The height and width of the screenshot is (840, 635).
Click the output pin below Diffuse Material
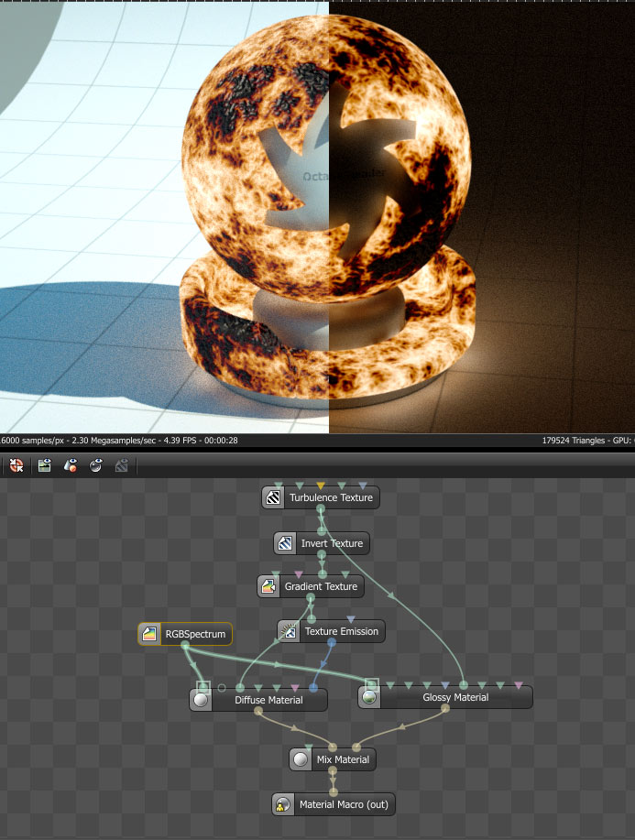(258, 711)
